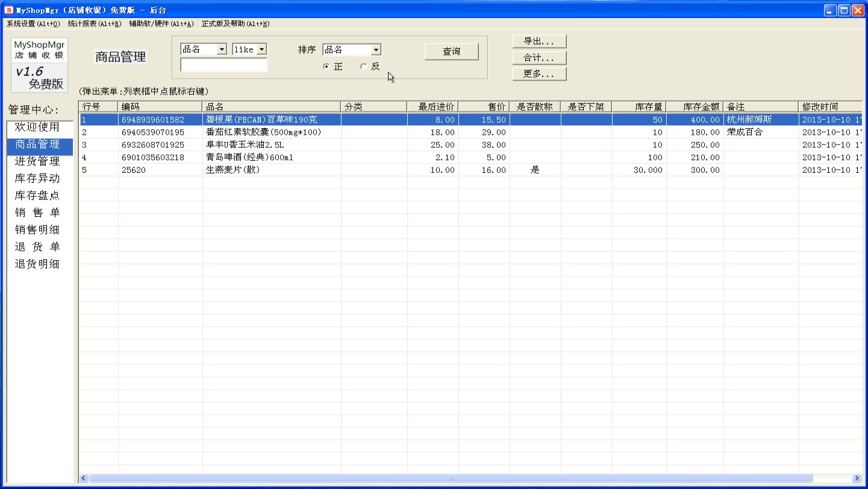Click the 导出... export button

click(x=539, y=42)
